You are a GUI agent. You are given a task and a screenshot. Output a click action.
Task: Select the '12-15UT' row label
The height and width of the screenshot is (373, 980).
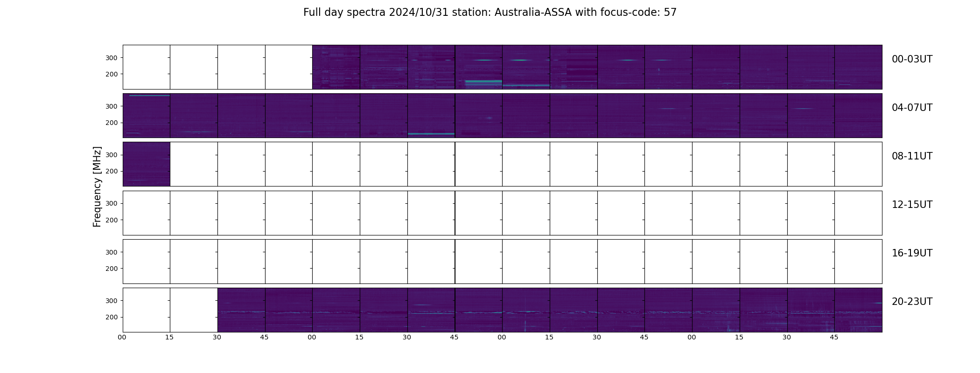(912, 205)
